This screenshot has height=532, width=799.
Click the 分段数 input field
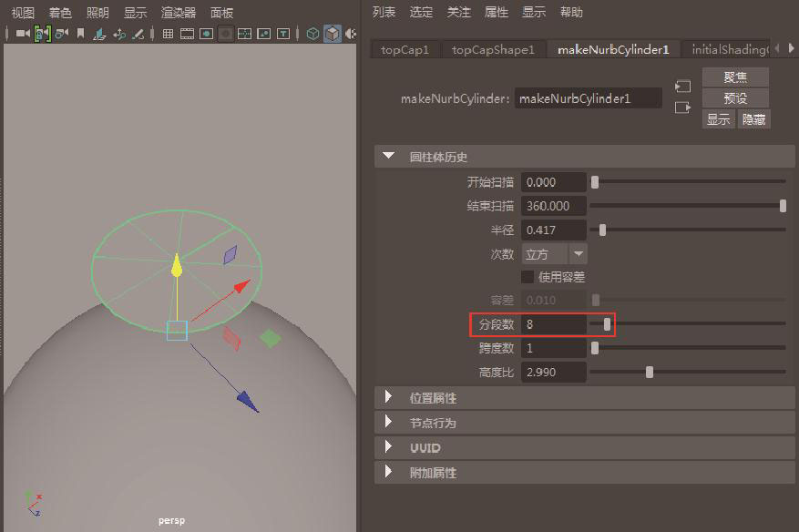(554, 324)
